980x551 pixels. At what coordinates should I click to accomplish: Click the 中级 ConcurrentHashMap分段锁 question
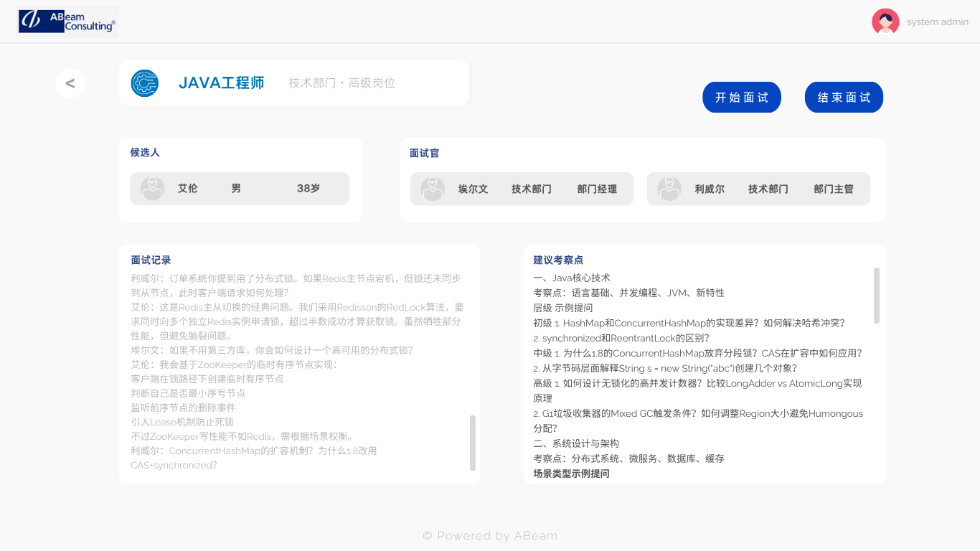pyautogui.click(x=697, y=353)
